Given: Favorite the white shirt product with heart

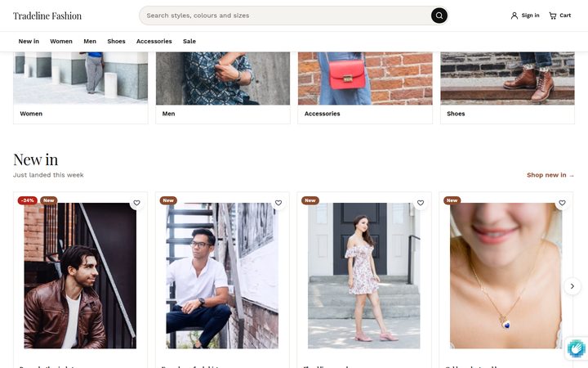Looking at the screenshot, I should pyautogui.click(x=278, y=203).
